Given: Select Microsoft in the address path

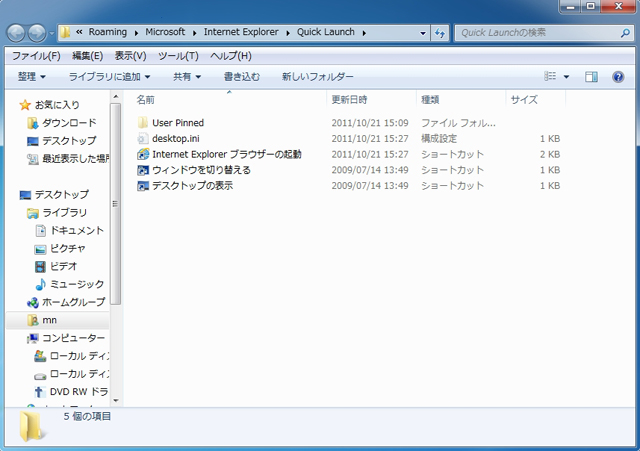Looking at the screenshot, I should click(x=165, y=32).
